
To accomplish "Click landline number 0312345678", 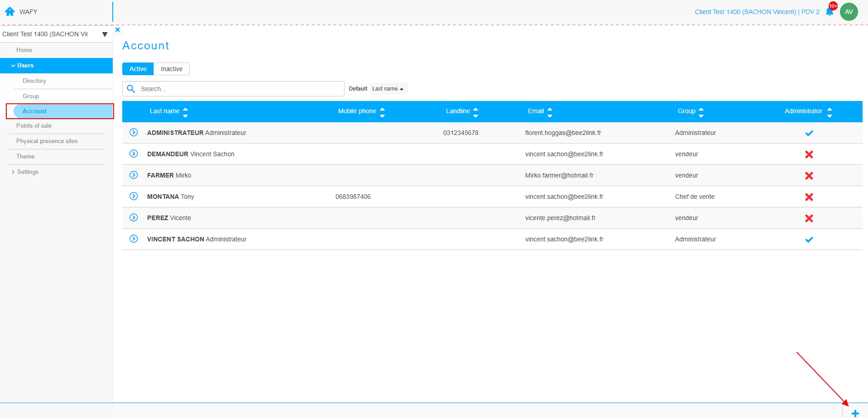I will (x=461, y=133).
